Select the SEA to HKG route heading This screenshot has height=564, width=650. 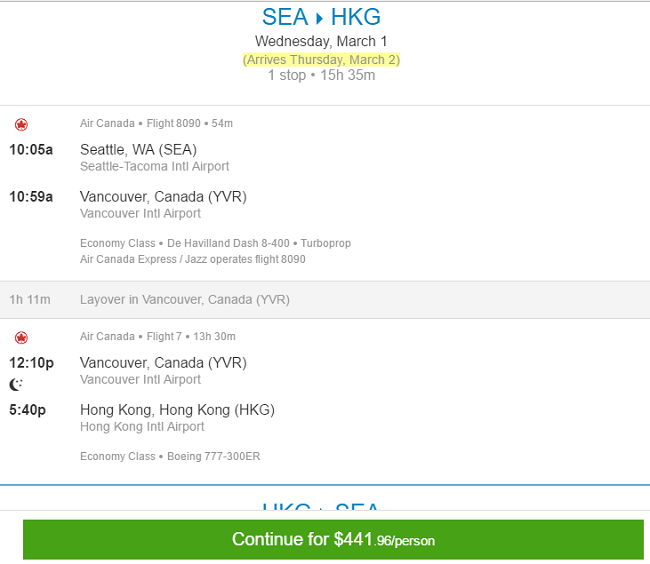(321, 17)
